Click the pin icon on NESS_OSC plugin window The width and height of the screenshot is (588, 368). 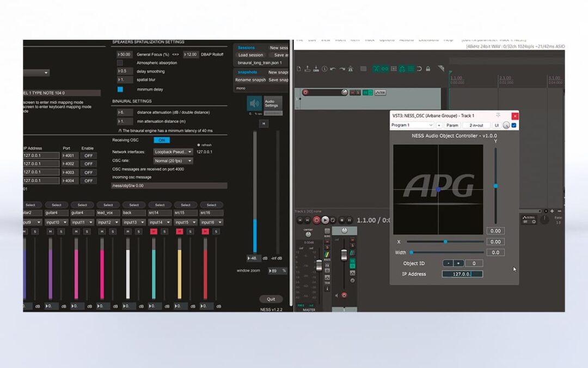[498, 116]
